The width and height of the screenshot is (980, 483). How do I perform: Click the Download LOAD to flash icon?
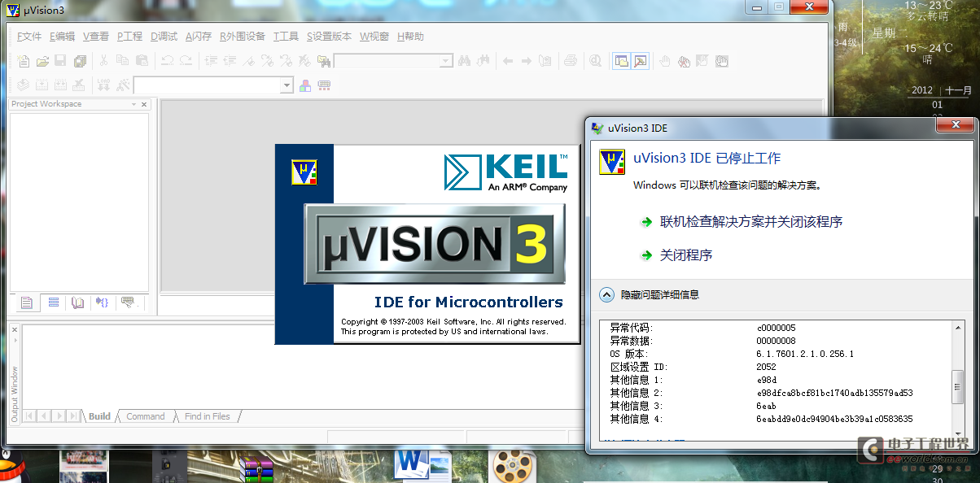pos(104,85)
